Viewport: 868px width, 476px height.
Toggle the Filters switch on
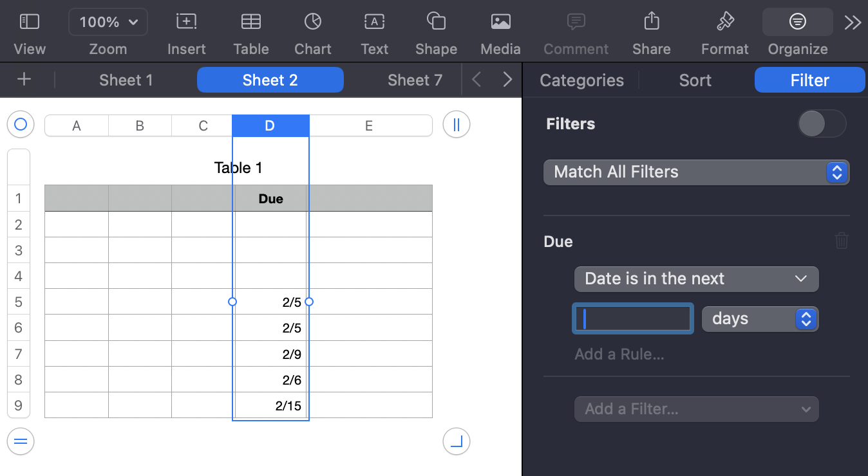click(822, 124)
